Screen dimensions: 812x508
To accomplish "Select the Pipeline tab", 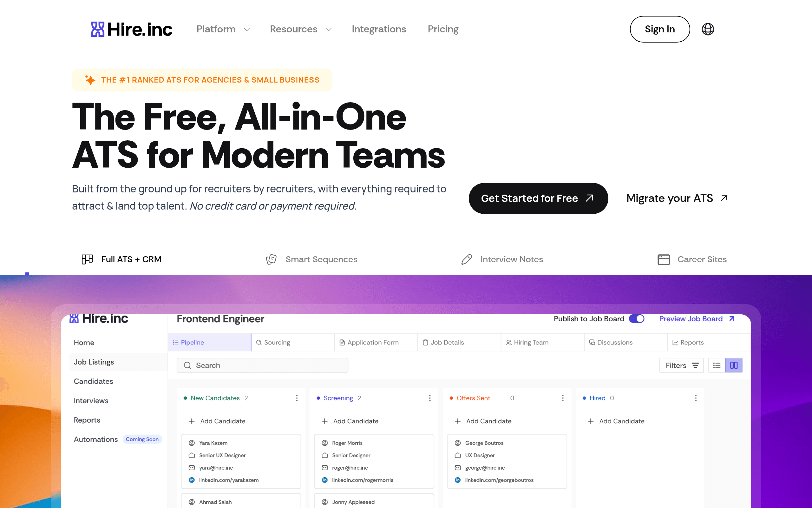I will pyautogui.click(x=209, y=342).
